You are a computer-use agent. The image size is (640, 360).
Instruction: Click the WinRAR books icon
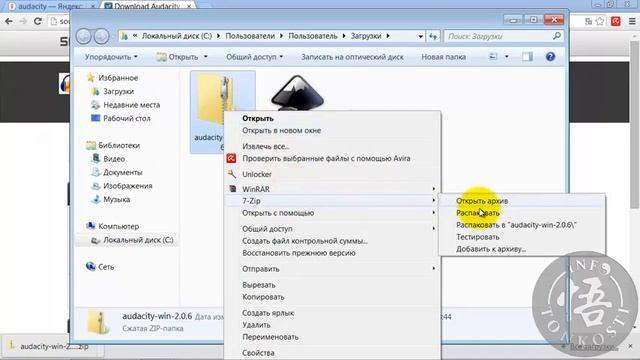(232, 189)
